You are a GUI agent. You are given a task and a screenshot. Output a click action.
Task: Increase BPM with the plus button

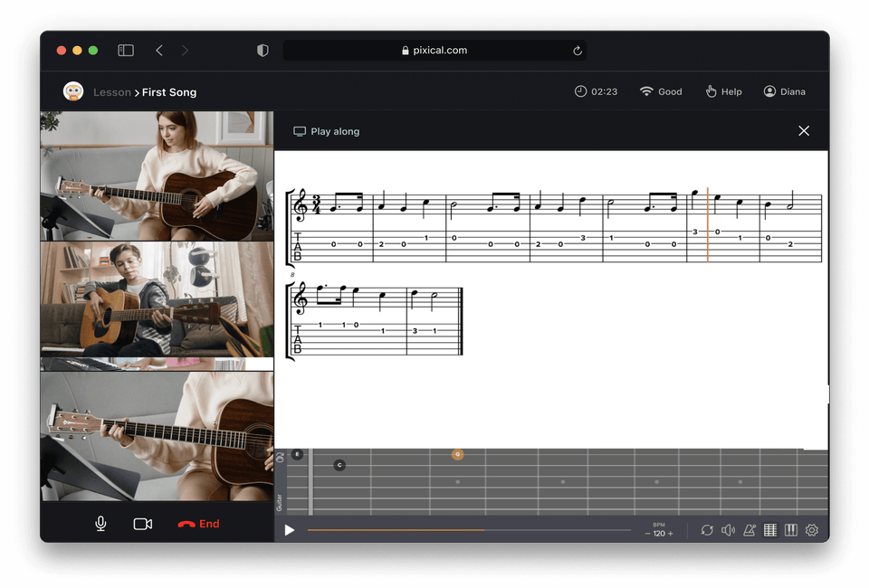coord(671,534)
